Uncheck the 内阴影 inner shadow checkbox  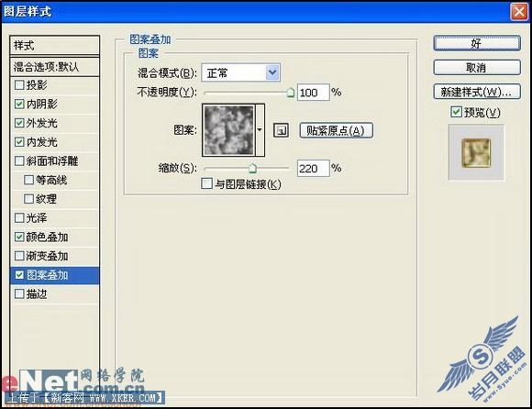tap(19, 104)
